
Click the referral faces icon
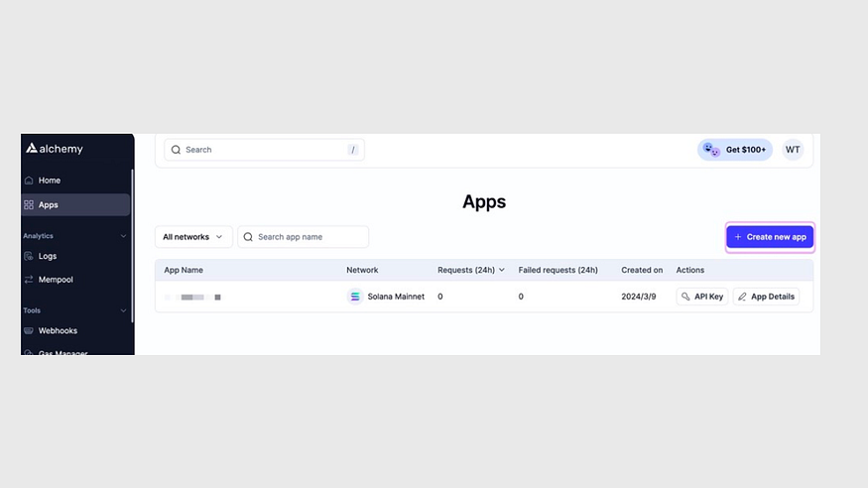[711, 150]
